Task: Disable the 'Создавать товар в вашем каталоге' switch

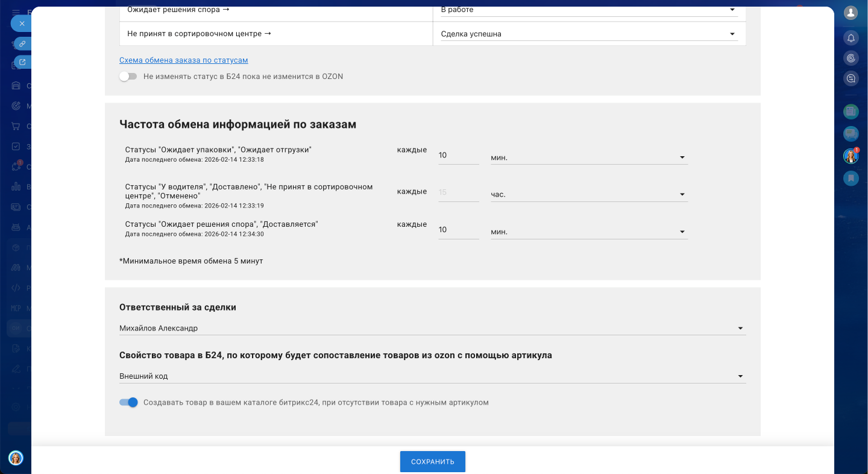Action: point(129,402)
